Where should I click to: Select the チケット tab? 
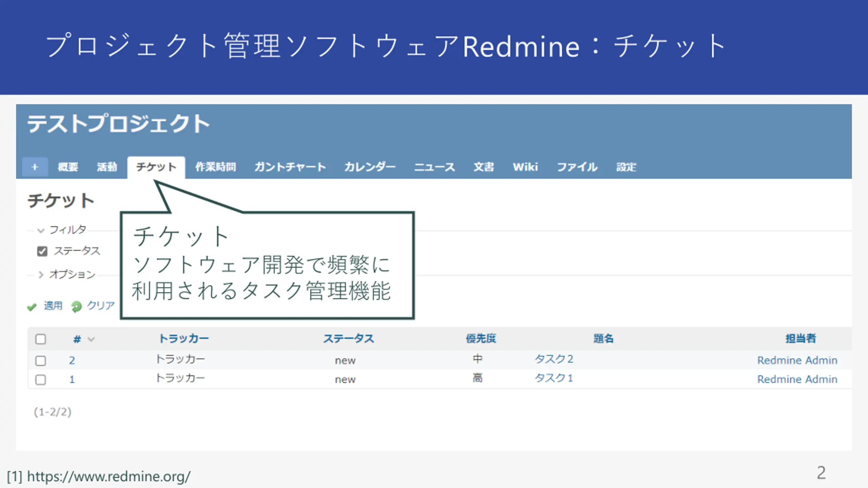(156, 167)
